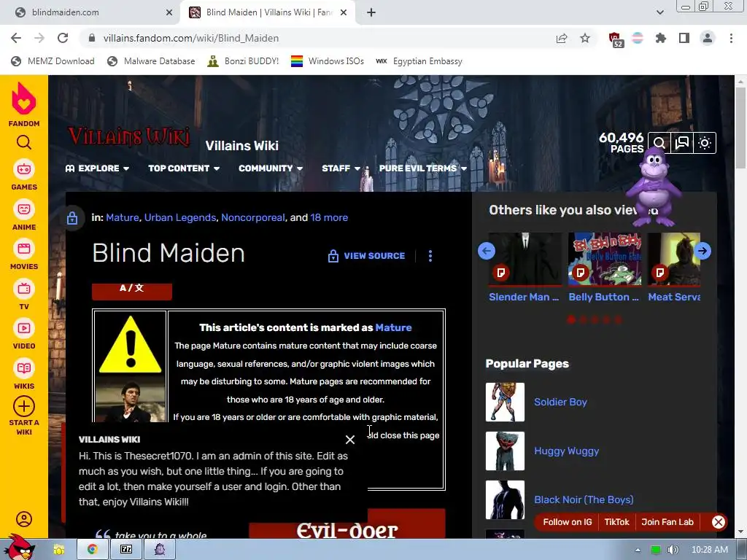Click the system volume speaker icon

click(x=673, y=550)
